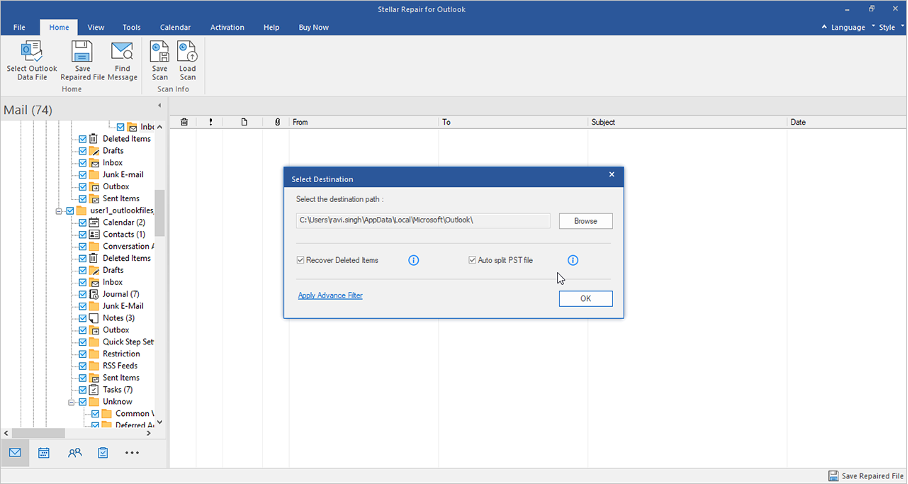Click info icon beside Recover Deleted Items
The width and height of the screenshot is (908, 484).
pyautogui.click(x=413, y=261)
